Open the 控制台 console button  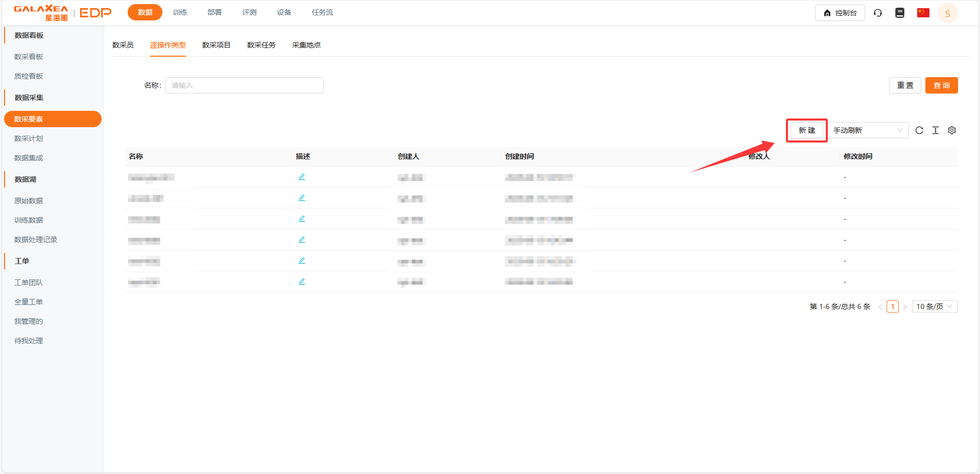[x=840, y=13]
